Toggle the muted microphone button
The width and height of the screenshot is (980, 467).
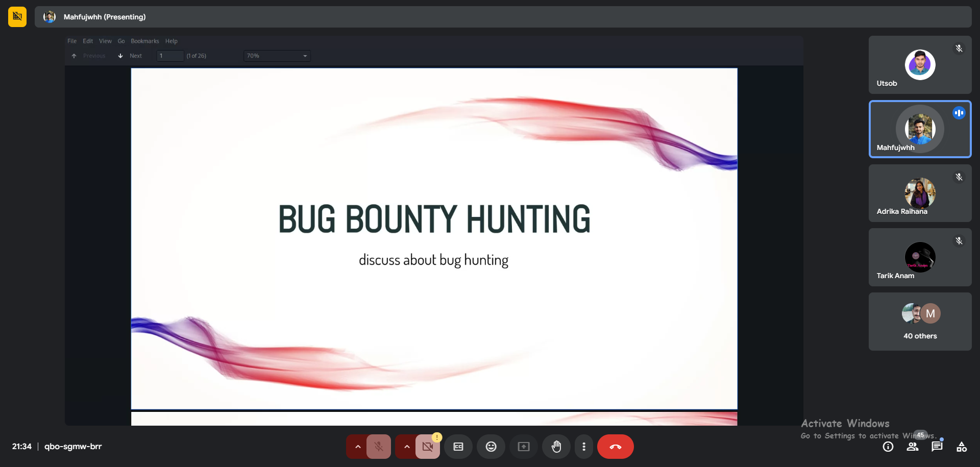378,447
